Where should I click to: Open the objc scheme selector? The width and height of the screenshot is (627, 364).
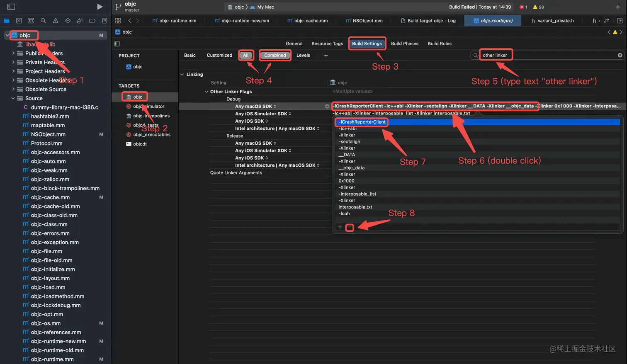pyautogui.click(x=236, y=7)
